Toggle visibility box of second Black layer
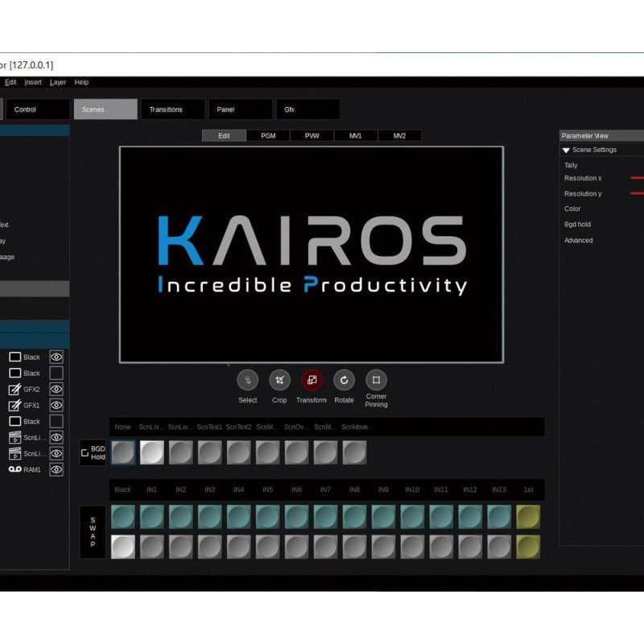 click(x=56, y=373)
